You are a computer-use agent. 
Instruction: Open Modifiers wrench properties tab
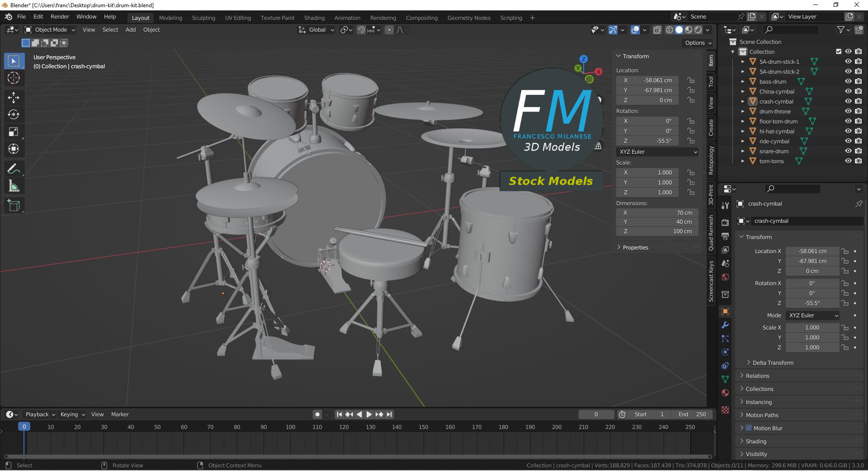725,325
